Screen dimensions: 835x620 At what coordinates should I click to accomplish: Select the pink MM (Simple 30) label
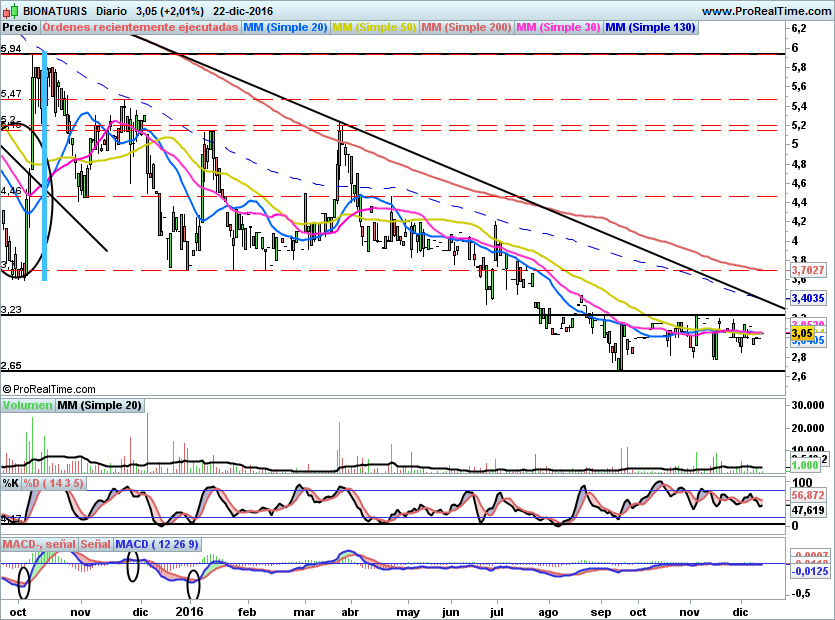558,27
